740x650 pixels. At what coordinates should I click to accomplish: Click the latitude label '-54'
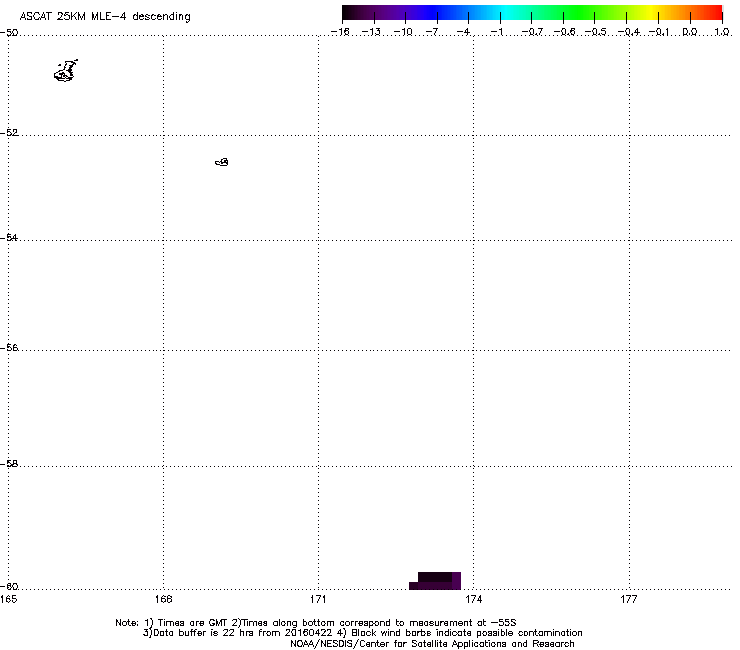click(x=9, y=237)
